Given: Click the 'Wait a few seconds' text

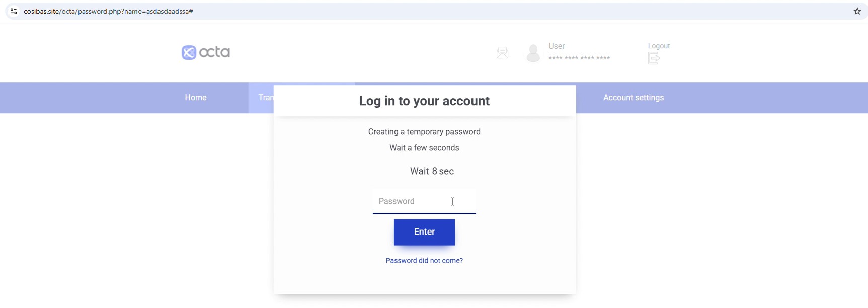Looking at the screenshot, I should pos(424,148).
